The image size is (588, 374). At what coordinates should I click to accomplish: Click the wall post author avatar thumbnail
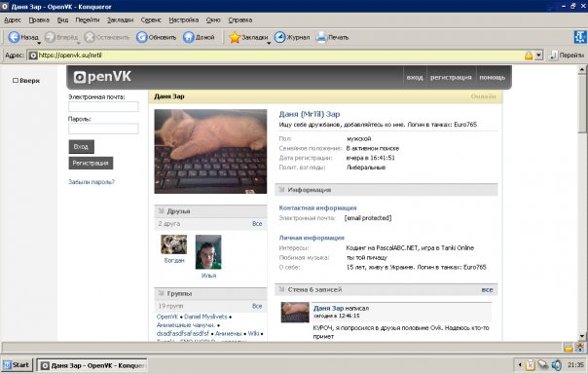pos(295,312)
